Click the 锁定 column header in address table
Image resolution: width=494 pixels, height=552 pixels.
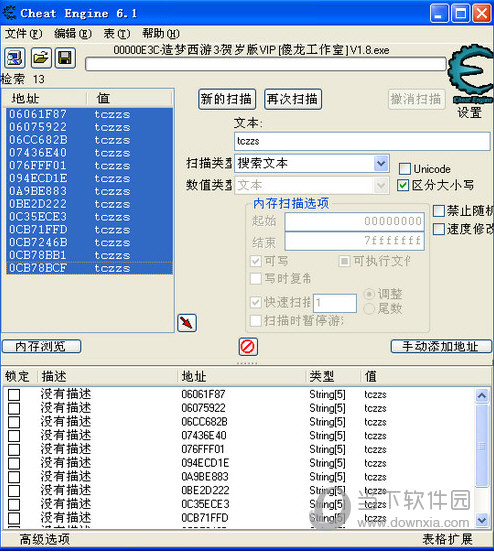click(20, 376)
